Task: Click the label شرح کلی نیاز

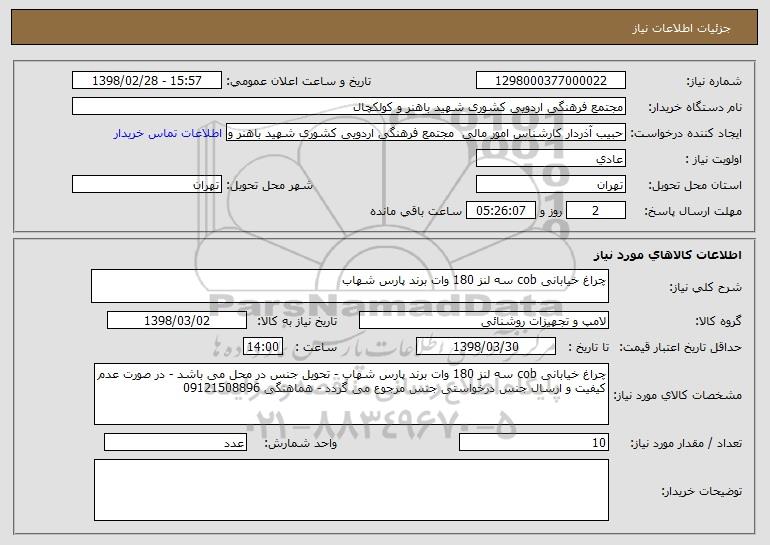Action: click(x=706, y=288)
